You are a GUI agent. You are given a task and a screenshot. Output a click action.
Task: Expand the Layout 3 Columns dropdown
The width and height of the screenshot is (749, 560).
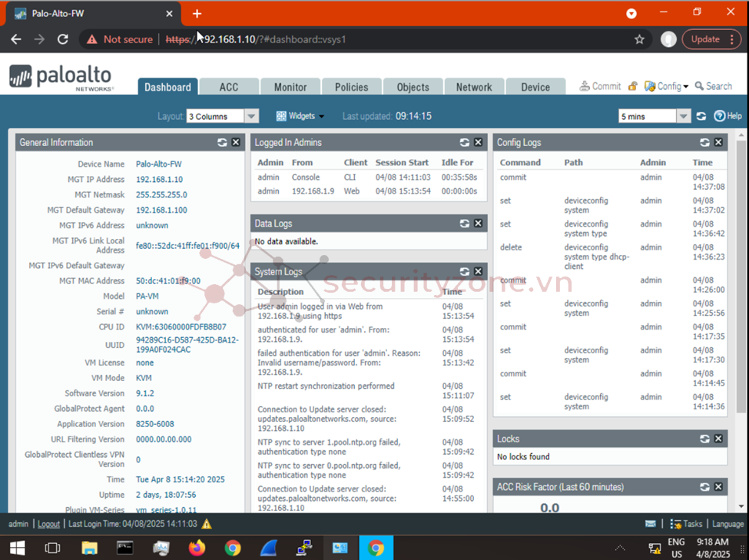point(251,116)
